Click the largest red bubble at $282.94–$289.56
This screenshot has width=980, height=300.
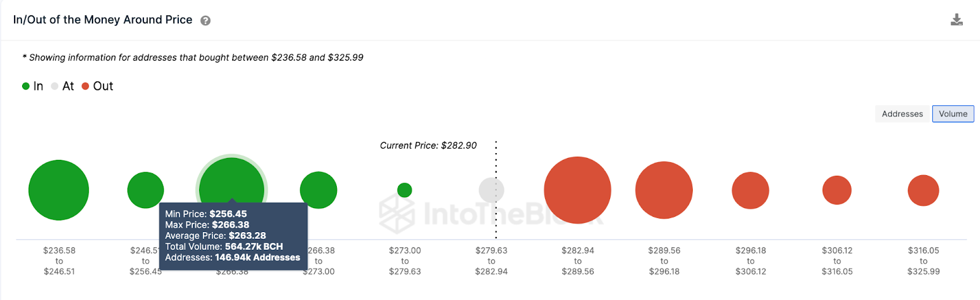[x=578, y=190]
